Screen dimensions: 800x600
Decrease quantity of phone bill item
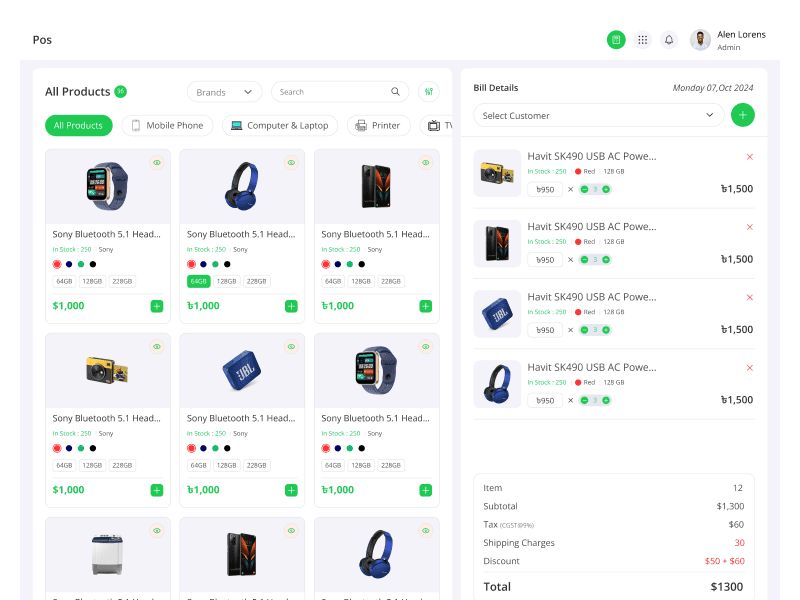pos(585,260)
